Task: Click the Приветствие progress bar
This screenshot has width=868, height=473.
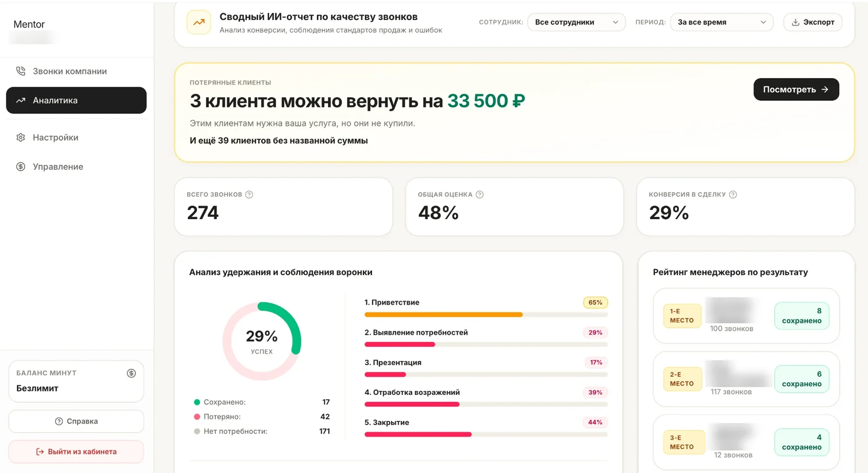Action: pyautogui.click(x=486, y=315)
